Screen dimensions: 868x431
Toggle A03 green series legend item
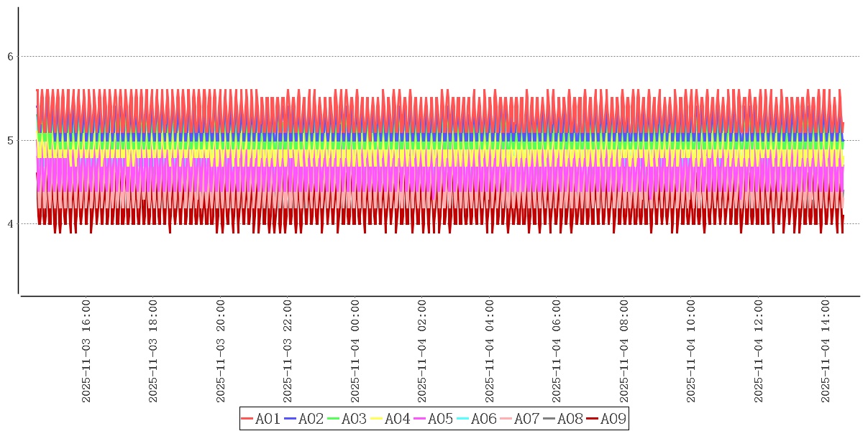(347, 419)
